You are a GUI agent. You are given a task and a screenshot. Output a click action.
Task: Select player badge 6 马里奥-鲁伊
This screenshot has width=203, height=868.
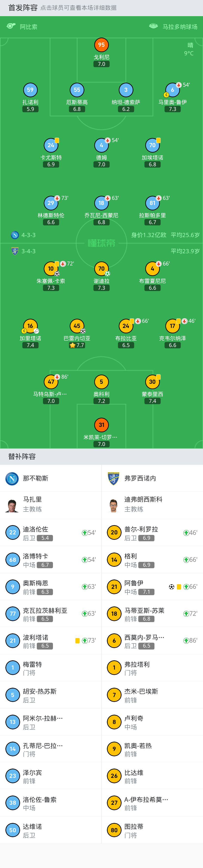point(172,90)
